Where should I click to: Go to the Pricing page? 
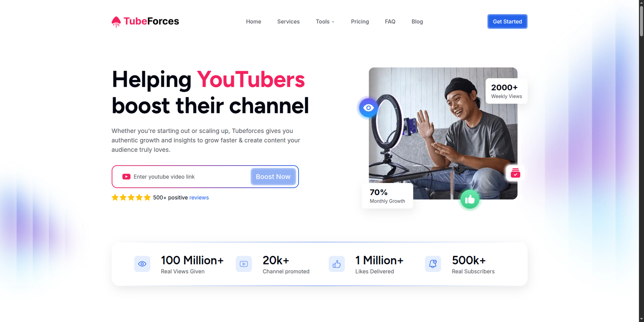(x=360, y=22)
